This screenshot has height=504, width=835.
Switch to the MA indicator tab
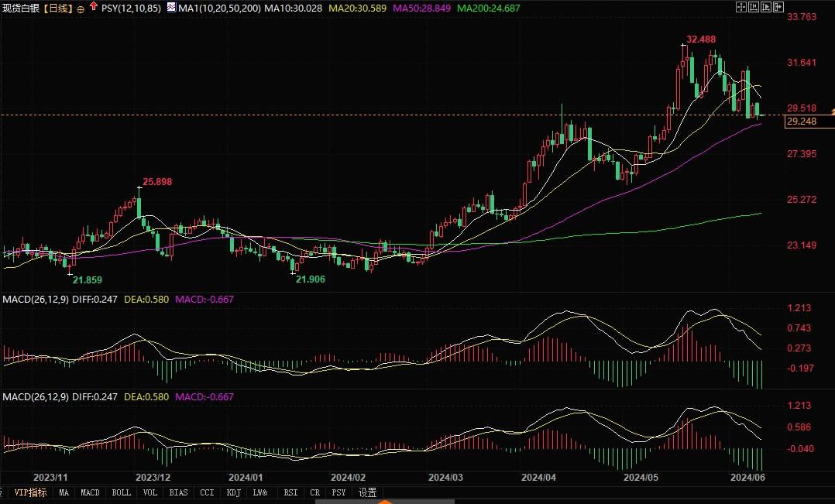pos(64,493)
